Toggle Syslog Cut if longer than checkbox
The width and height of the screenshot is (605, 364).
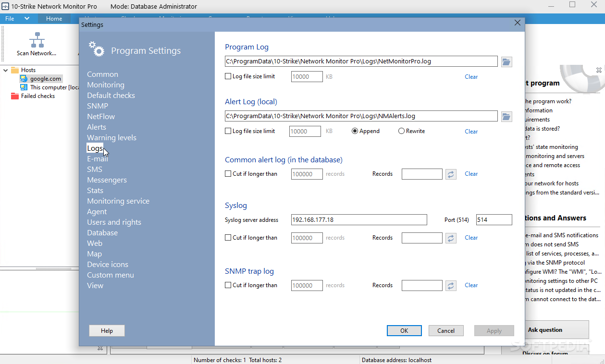(x=228, y=238)
